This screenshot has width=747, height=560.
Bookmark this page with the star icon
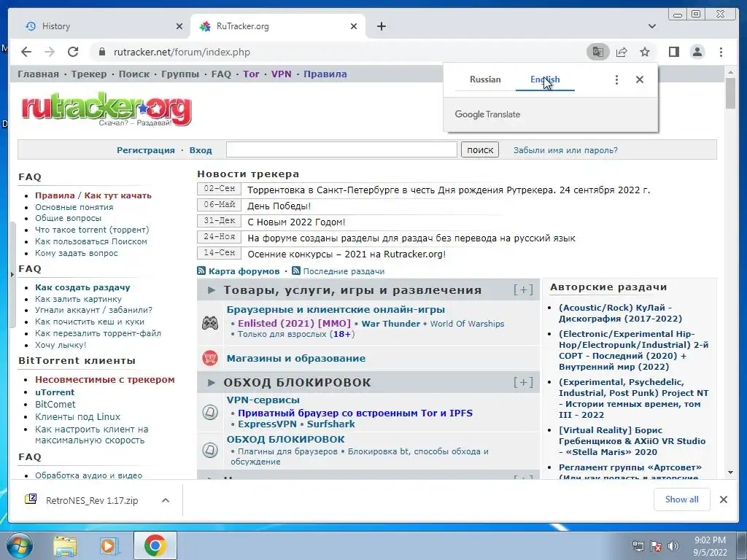[645, 52]
